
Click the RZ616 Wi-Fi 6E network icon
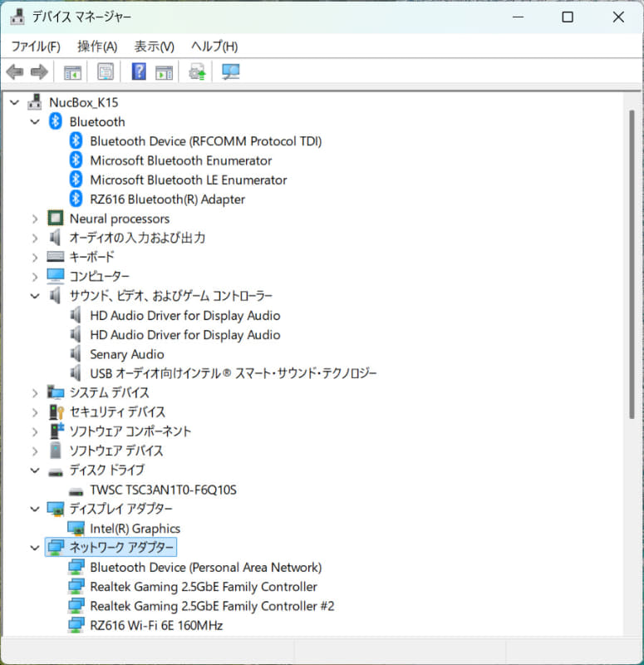(x=76, y=625)
